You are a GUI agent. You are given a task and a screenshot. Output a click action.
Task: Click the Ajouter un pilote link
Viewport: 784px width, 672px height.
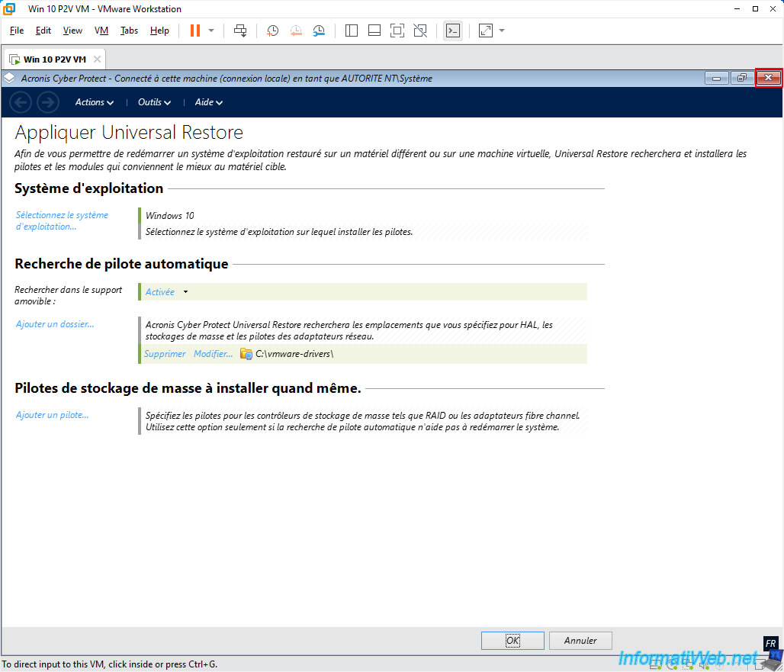pos(52,414)
